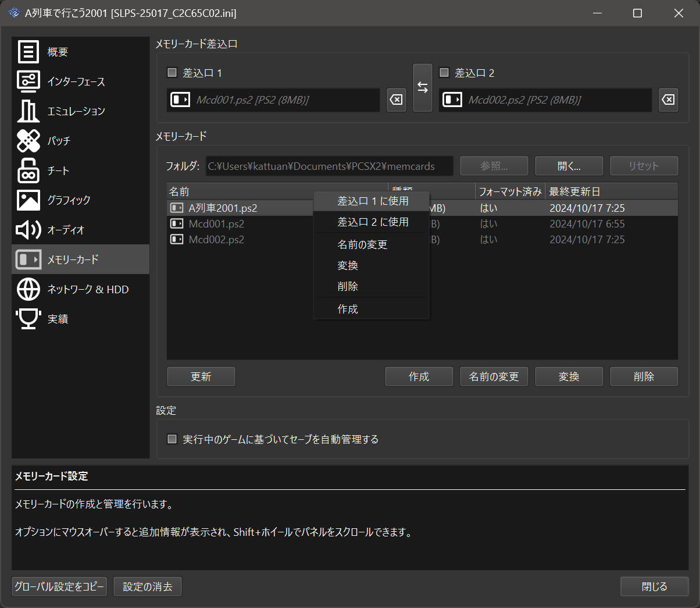This screenshot has height=608, width=700.
Task: Click the 開く... folder button
Action: (x=569, y=166)
